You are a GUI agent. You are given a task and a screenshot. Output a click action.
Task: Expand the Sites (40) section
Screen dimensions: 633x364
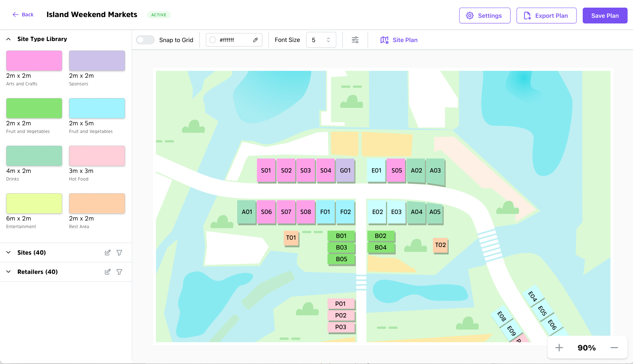[x=9, y=252]
